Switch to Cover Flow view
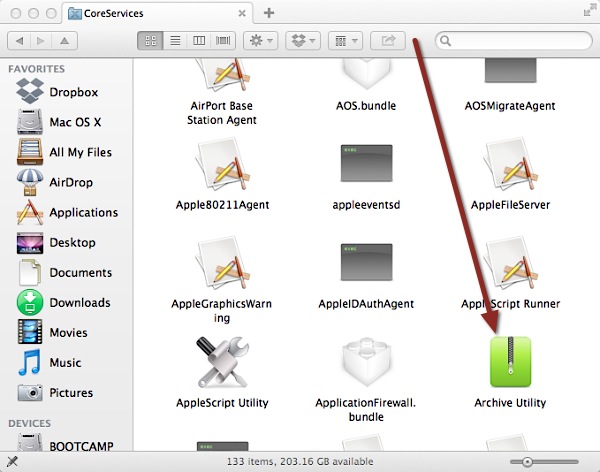The height and width of the screenshot is (472, 600). (223, 41)
